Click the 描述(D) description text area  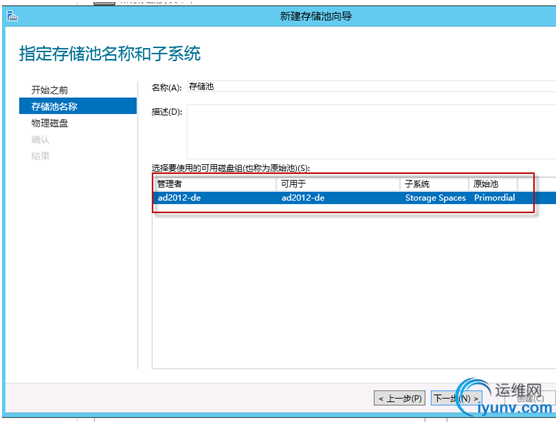(x=372, y=131)
